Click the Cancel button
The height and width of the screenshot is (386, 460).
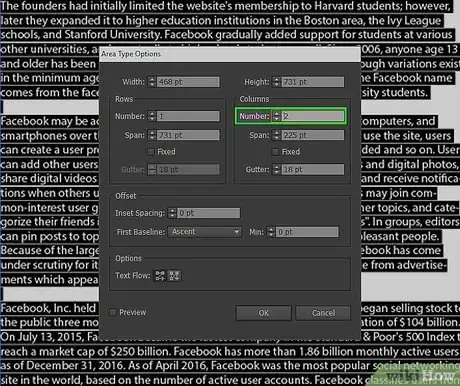pos(323,313)
